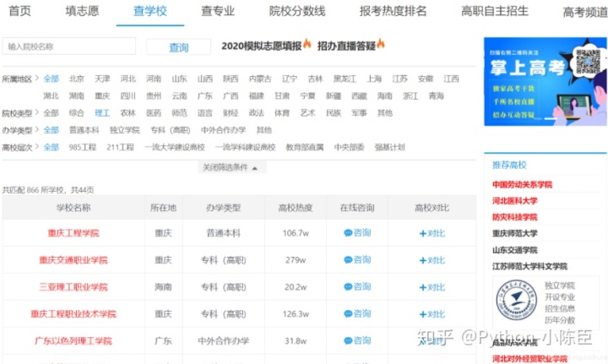The width and height of the screenshot is (608, 364).
Task: Filter region by 北京
Action: click(x=76, y=79)
